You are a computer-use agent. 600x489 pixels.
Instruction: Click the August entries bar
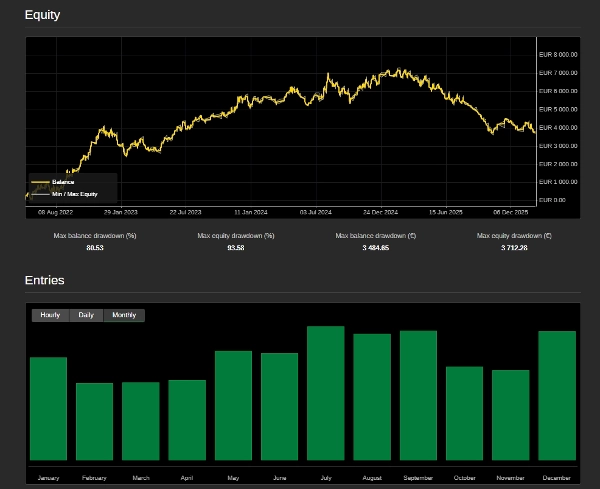click(x=372, y=399)
